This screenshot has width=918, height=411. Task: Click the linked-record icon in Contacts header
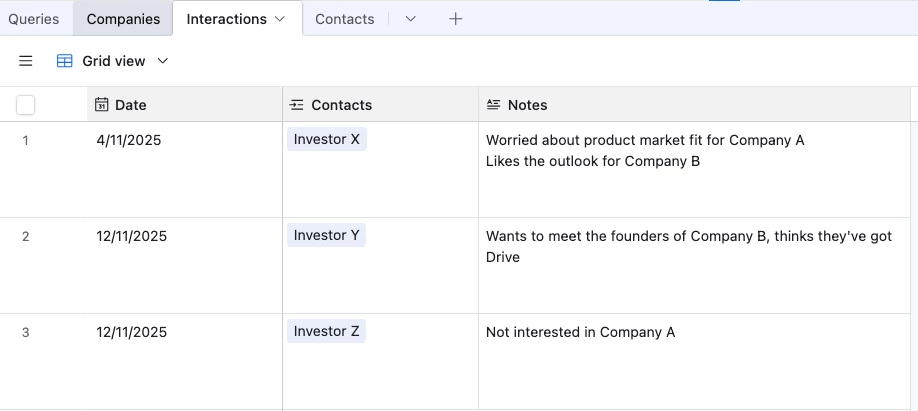(297, 105)
